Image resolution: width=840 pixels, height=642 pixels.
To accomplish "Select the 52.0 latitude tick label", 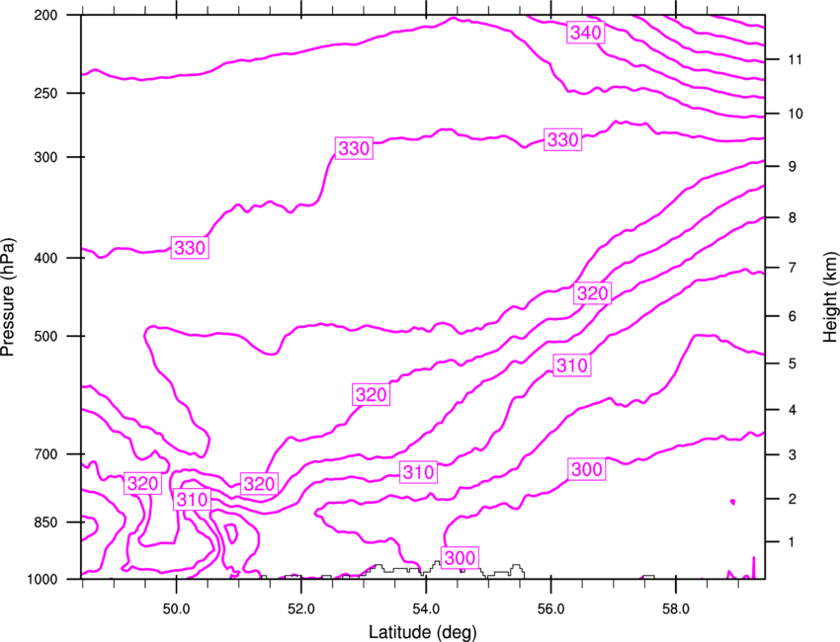I will [301, 609].
